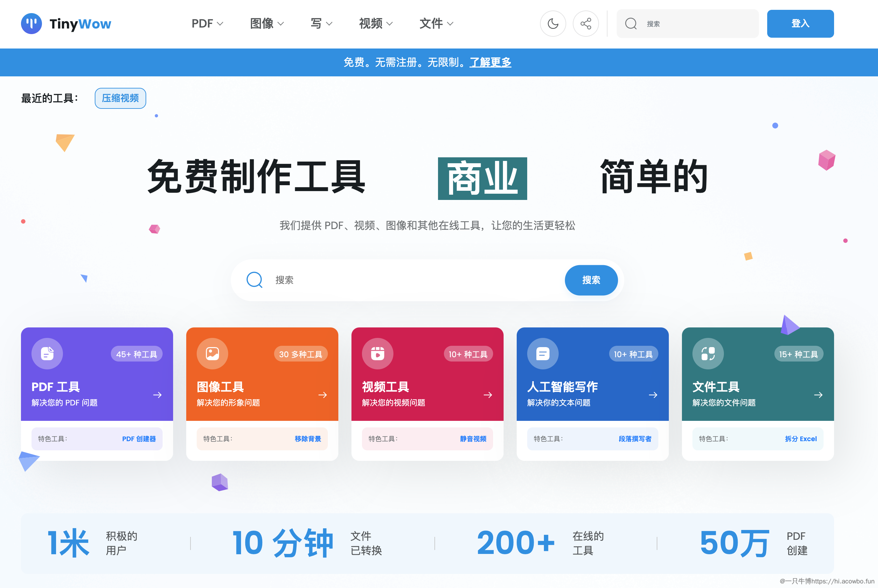Select the 压缩视频 recent tool chip

(x=120, y=98)
